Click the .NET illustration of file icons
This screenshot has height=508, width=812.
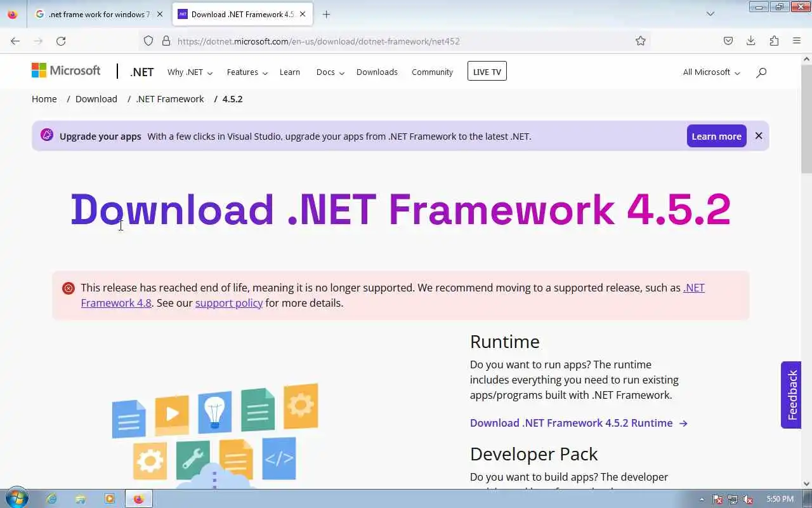coord(216,436)
